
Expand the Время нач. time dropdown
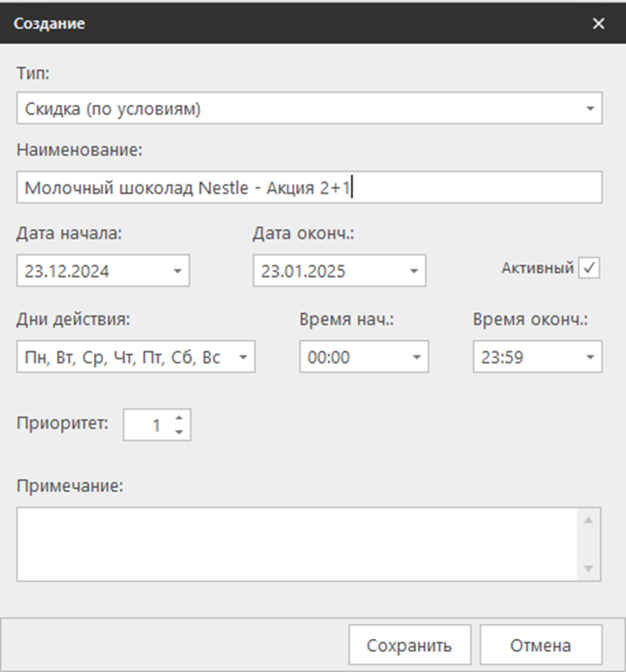(416, 357)
